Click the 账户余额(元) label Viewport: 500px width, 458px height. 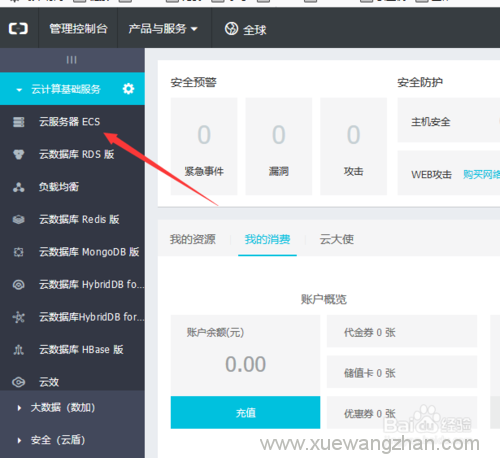point(215,332)
